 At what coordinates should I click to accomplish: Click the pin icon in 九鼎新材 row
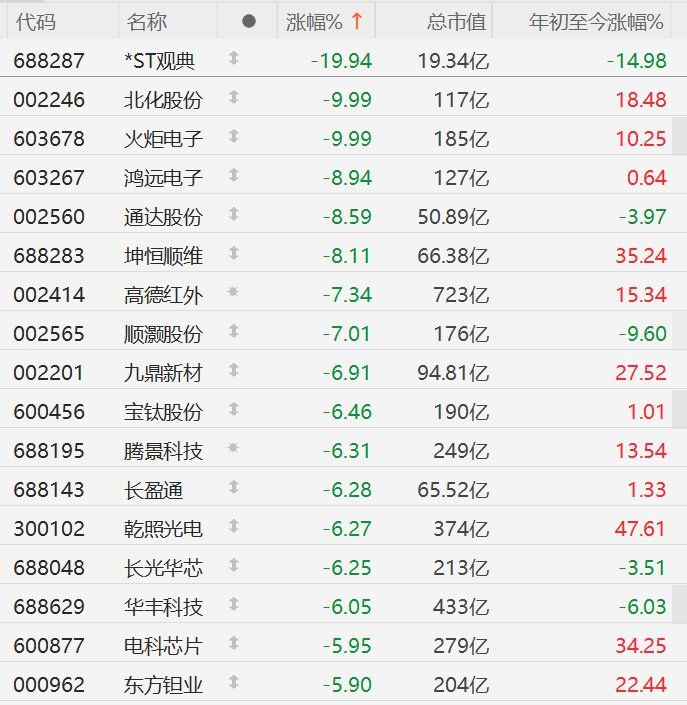(233, 370)
